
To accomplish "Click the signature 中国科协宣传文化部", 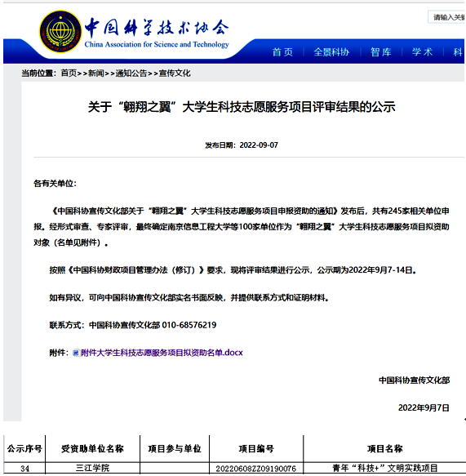I will [414, 380].
